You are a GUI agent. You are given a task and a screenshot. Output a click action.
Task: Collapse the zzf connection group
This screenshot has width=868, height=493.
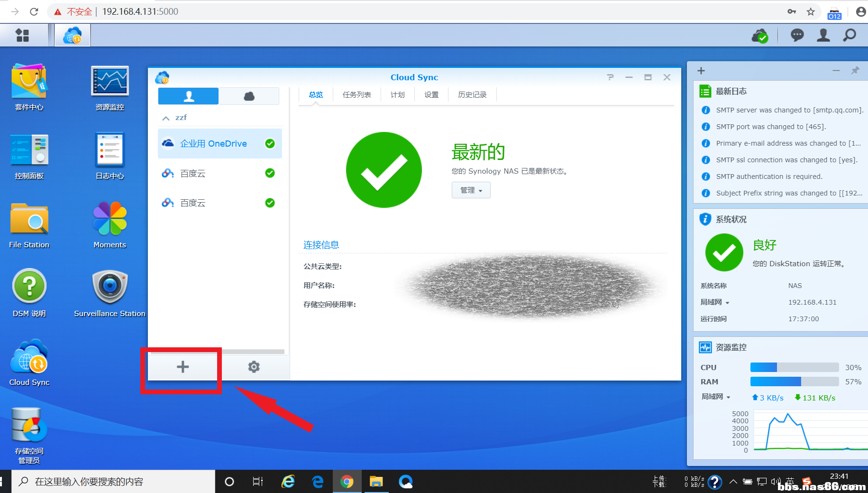point(166,118)
